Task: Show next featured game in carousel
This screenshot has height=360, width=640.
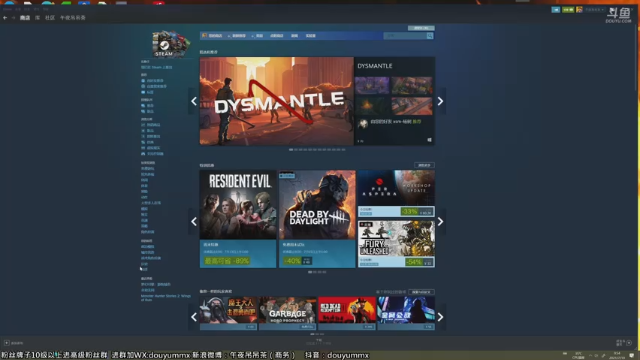Action: (440, 101)
